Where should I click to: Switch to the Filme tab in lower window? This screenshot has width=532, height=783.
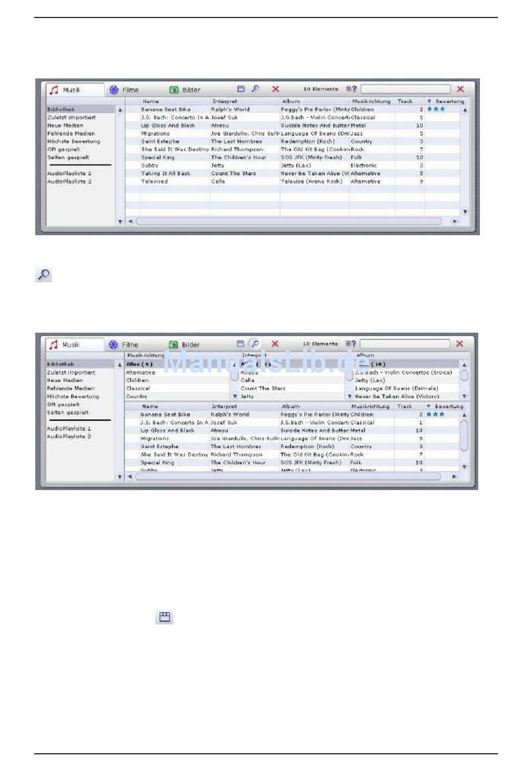[124, 344]
